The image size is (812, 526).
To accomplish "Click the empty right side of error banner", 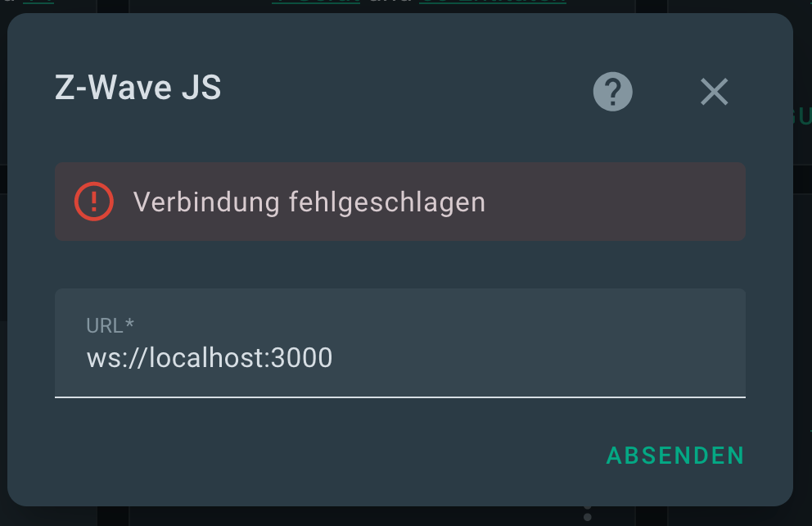I will click(638, 202).
